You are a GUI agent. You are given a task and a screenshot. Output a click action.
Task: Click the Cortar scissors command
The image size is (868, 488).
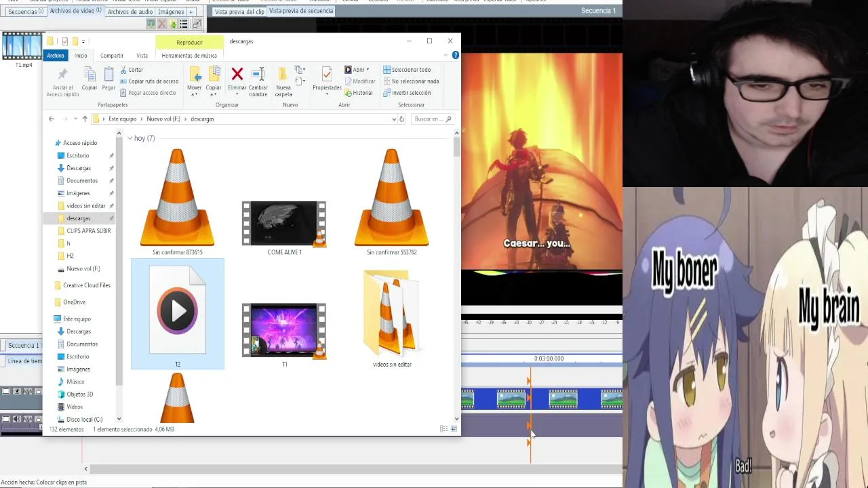(x=132, y=70)
